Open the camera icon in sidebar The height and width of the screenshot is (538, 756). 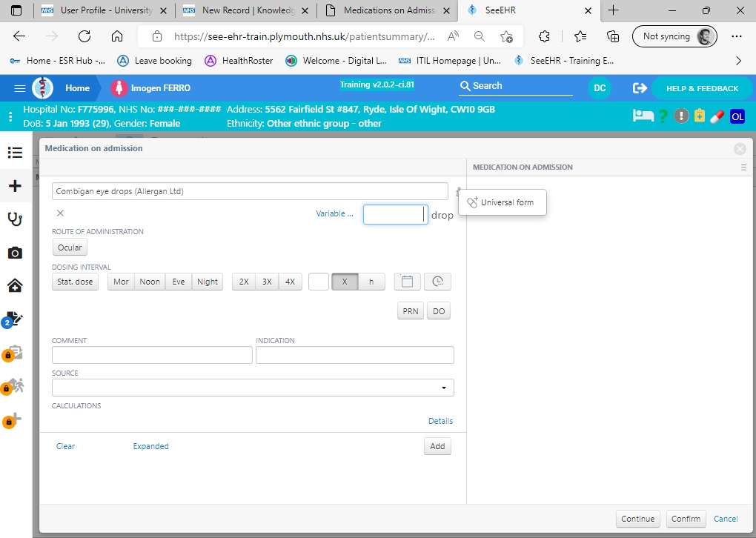(x=15, y=253)
